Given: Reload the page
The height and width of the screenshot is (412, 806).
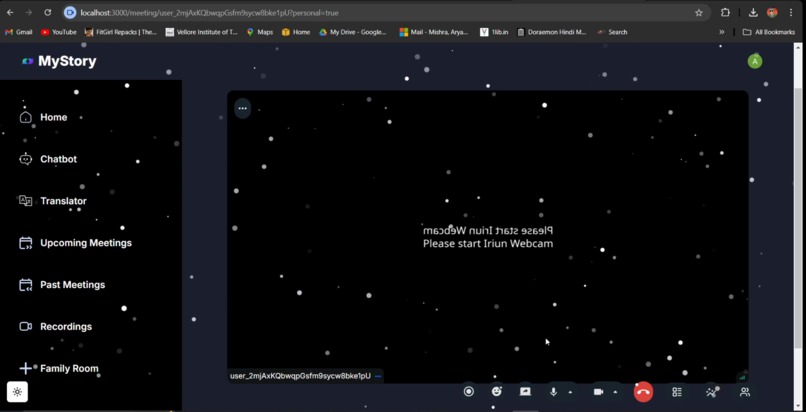Looking at the screenshot, I should [x=48, y=13].
